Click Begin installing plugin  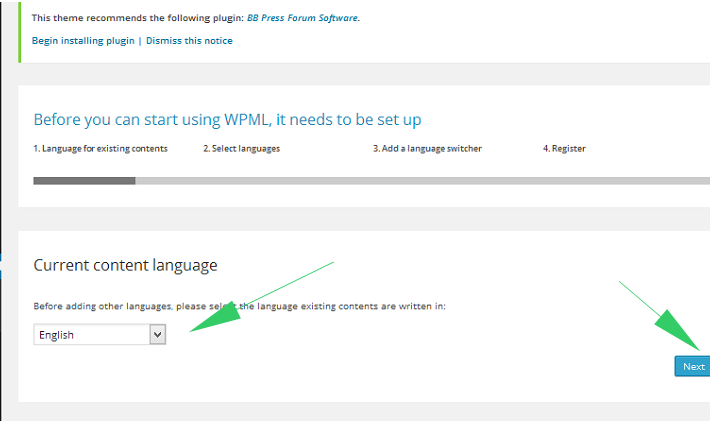84,41
